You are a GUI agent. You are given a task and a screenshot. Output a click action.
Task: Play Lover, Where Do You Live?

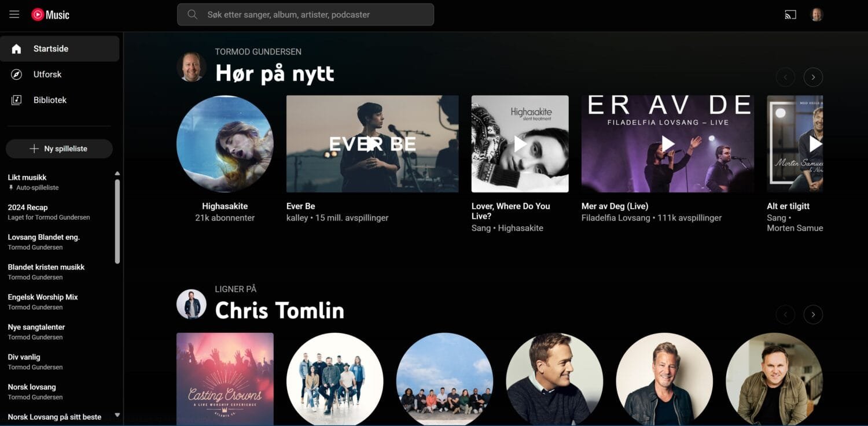(x=520, y=143)
